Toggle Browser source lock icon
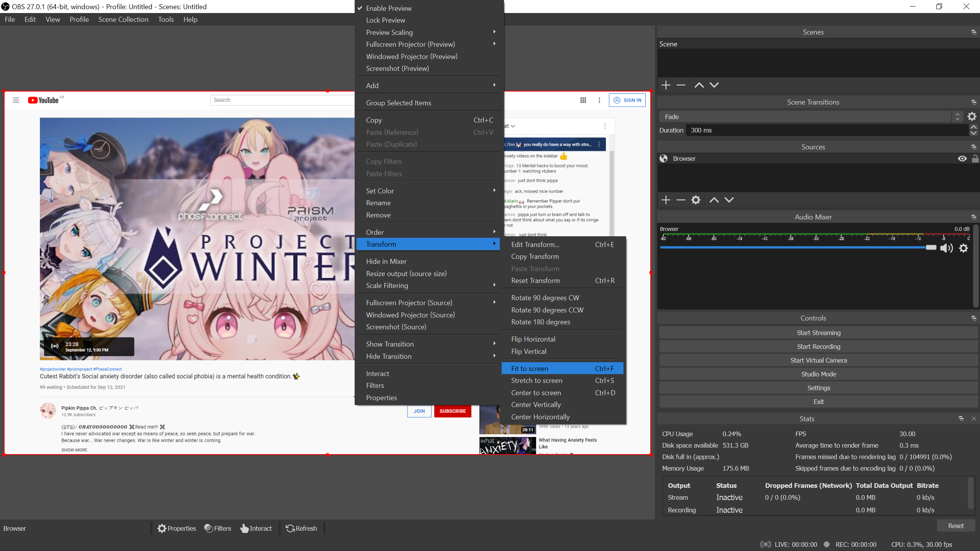The height and width of the screenshot is (551, 980). [975, 159]
